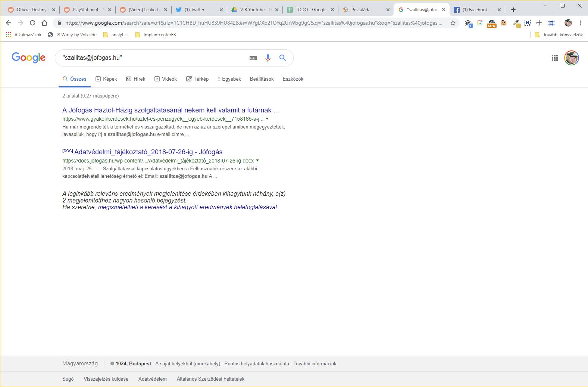The image size is (588, 387).
Task: Open the Google account avatar menu
Action: pos(572,58)
